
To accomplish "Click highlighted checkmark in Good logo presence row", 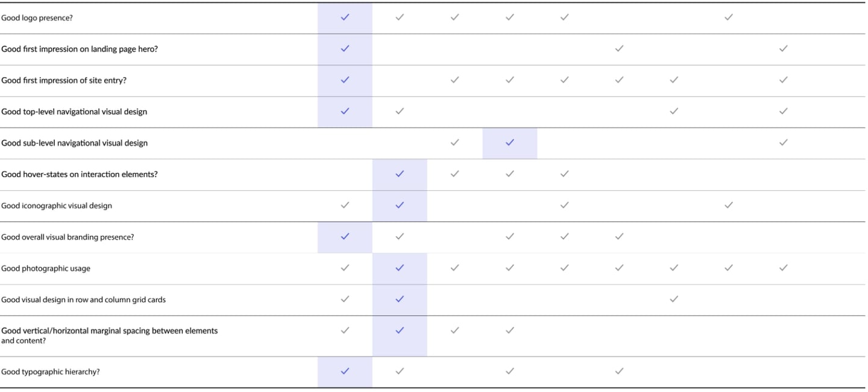I will 345,17.
